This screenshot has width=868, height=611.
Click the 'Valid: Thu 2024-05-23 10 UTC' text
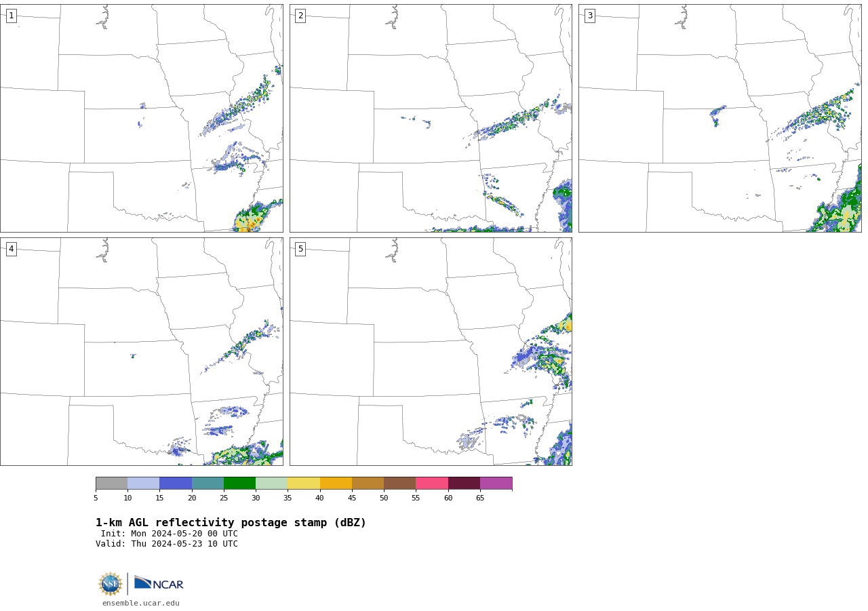(x=167, y=544)
